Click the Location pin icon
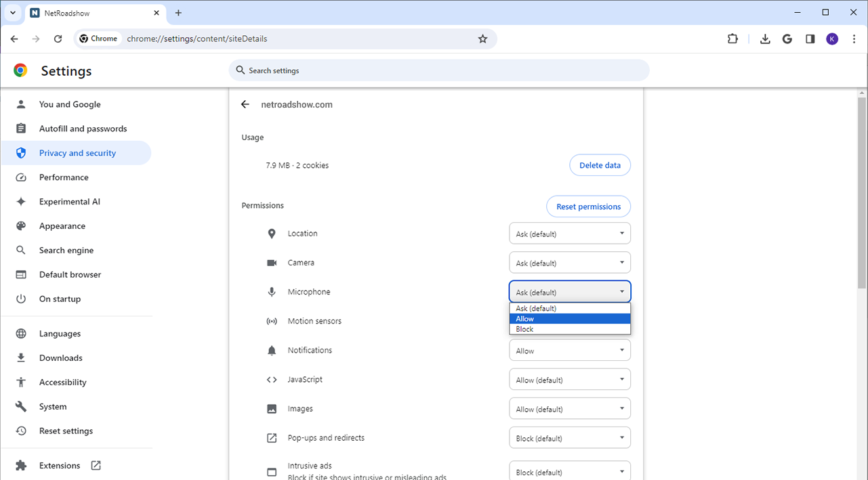This screenshot has height=480, width=868. [x=272, y=233]
